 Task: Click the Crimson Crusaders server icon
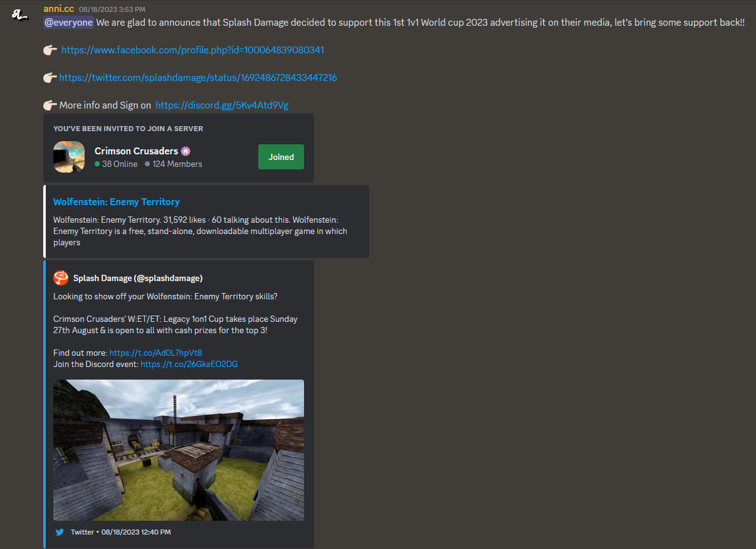[69, 157]
